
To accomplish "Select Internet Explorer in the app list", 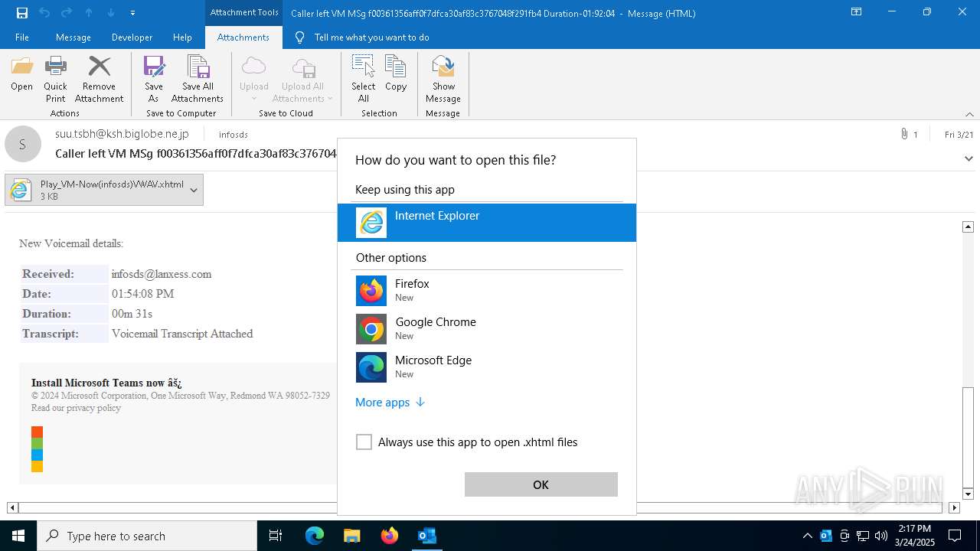I will (487, 223).
